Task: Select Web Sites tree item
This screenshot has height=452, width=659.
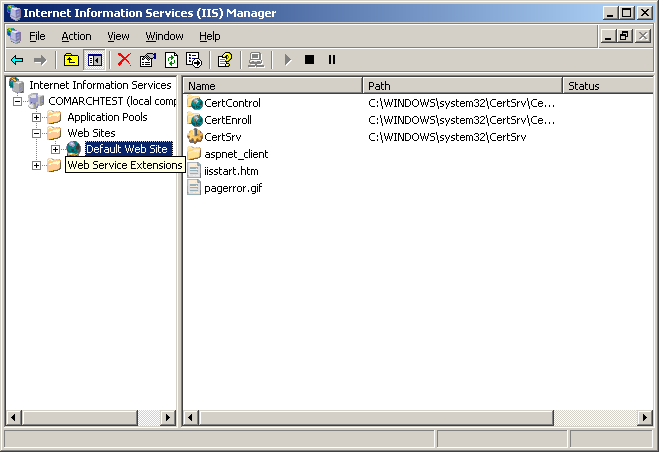Action: pos(91,133)
